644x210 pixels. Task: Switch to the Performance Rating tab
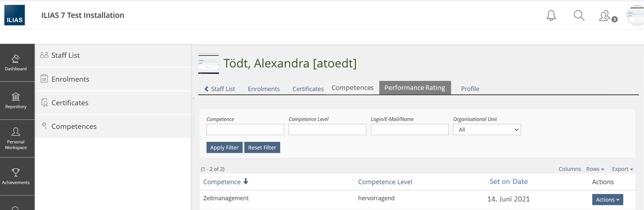click(x=415, y=88)
